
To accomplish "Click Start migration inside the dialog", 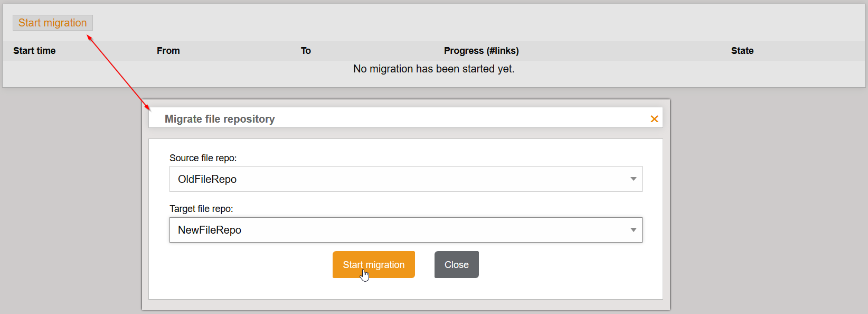I will point(373,264).
